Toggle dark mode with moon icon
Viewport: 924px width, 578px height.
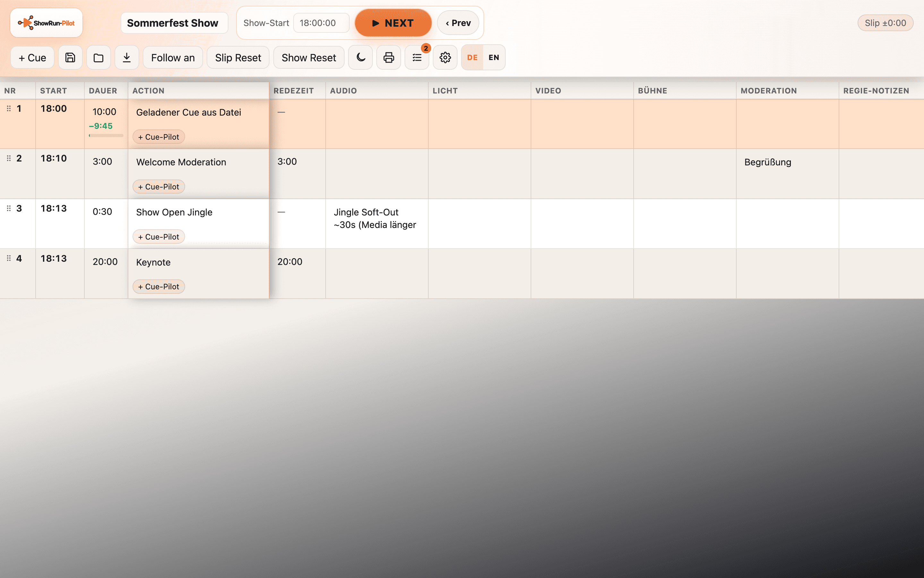click(360, 58)
